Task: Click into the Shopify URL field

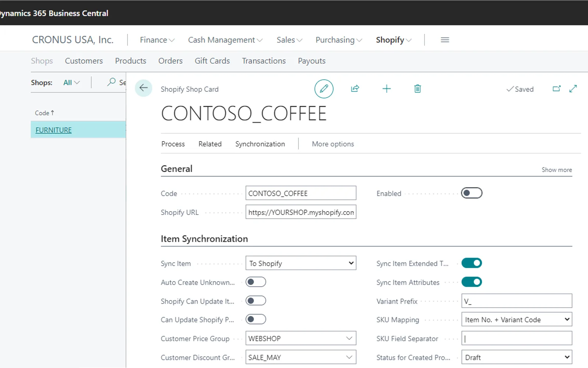Action: click(301, 212)
